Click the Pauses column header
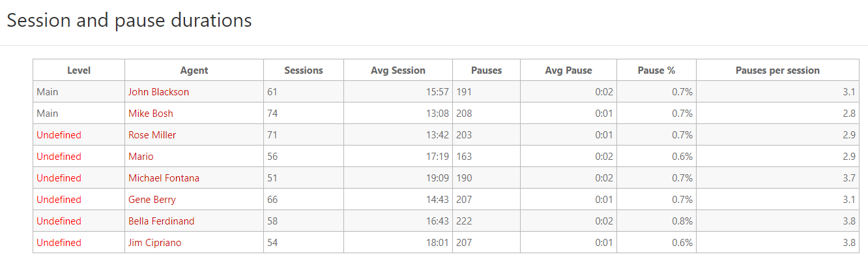 click(x=486, y=70)
